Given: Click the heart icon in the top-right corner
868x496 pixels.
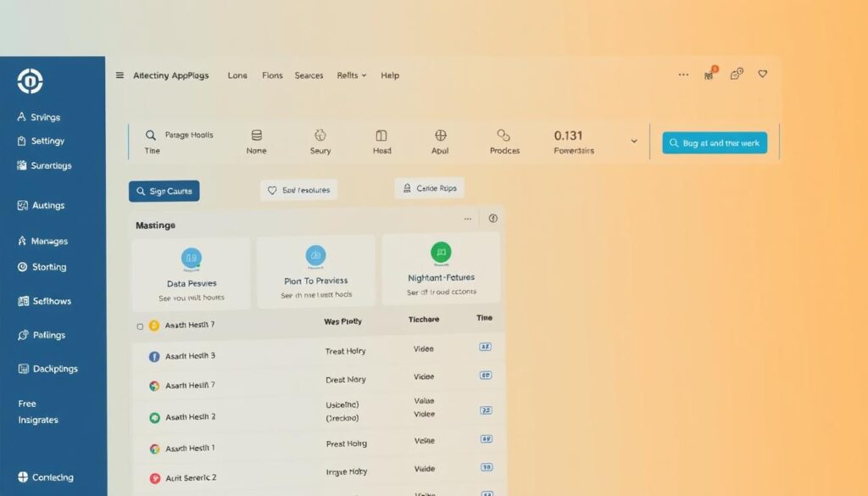Looking at the screenshot, I should pyautogui.click(x=762, y=74).
